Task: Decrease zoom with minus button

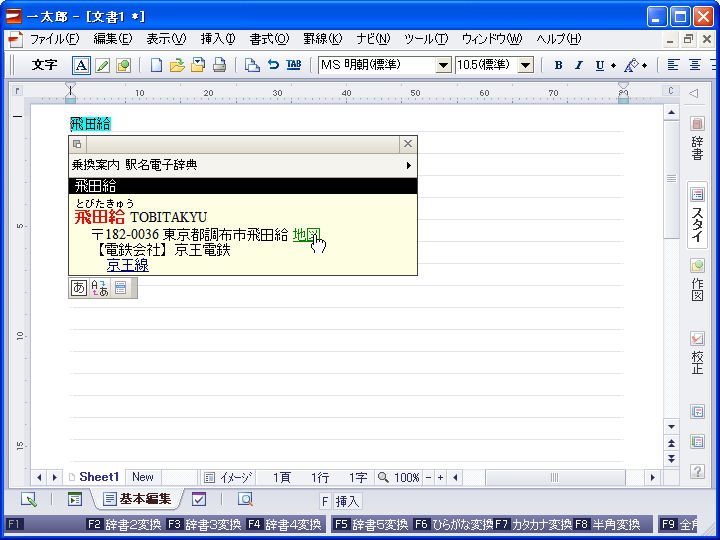Action: pyautogui.click(x=428, y=478)
